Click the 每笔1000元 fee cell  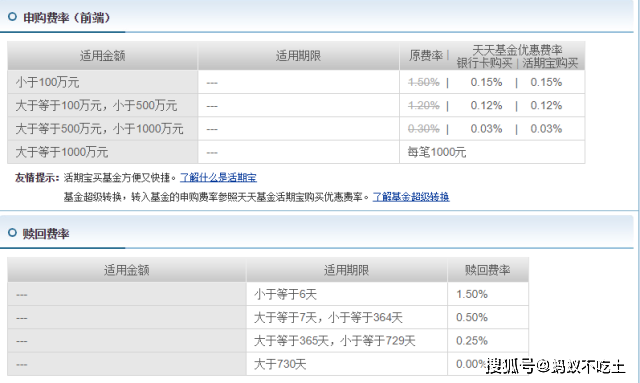tap(437, 152)
